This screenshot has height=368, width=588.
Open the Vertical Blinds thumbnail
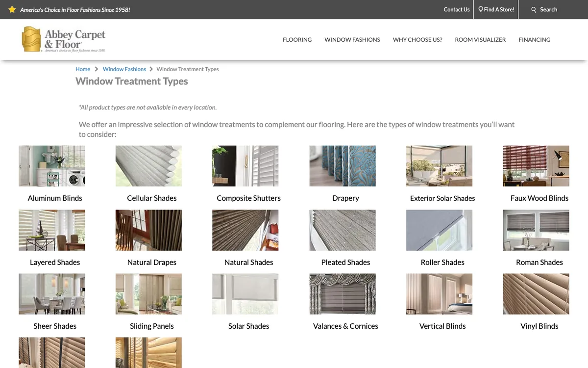[440, 294]
